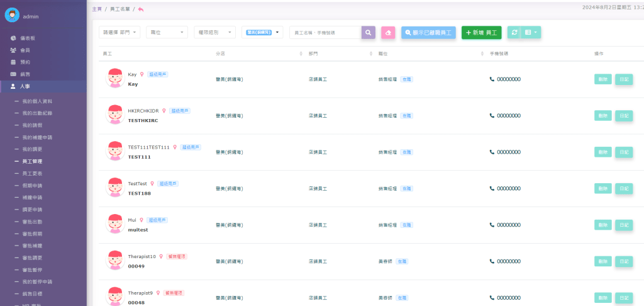Click the back arrow in the breadcrumb

(x=141, y=9)
